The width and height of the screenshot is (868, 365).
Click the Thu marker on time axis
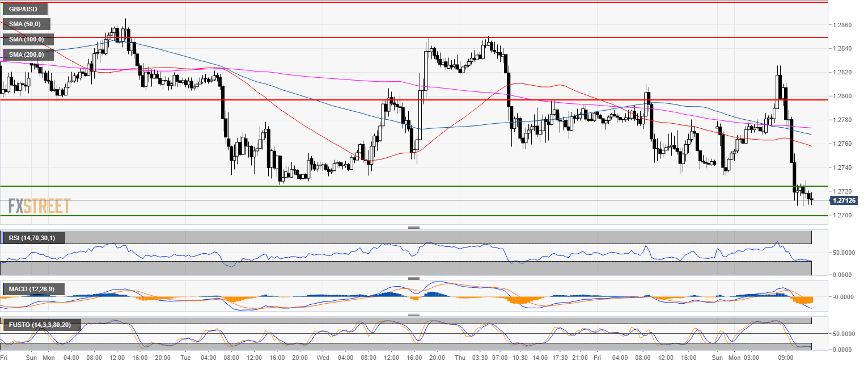point(461,358)
